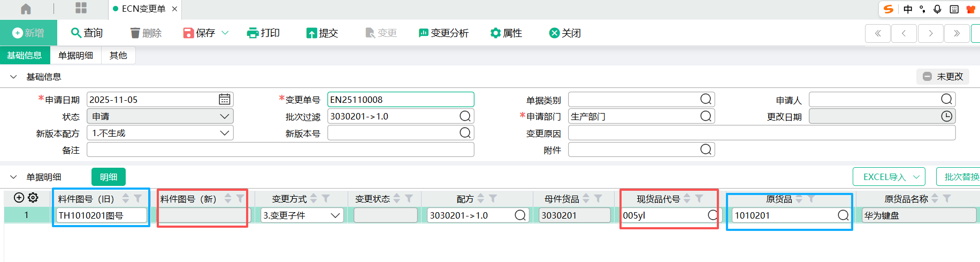980x262 pixels.
Task: Switch to the 单据明细 tab
Action: tap(75, 55)
